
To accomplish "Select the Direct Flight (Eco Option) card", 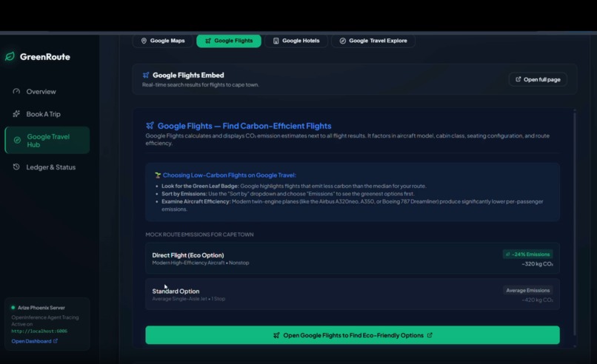I will 353,258.
